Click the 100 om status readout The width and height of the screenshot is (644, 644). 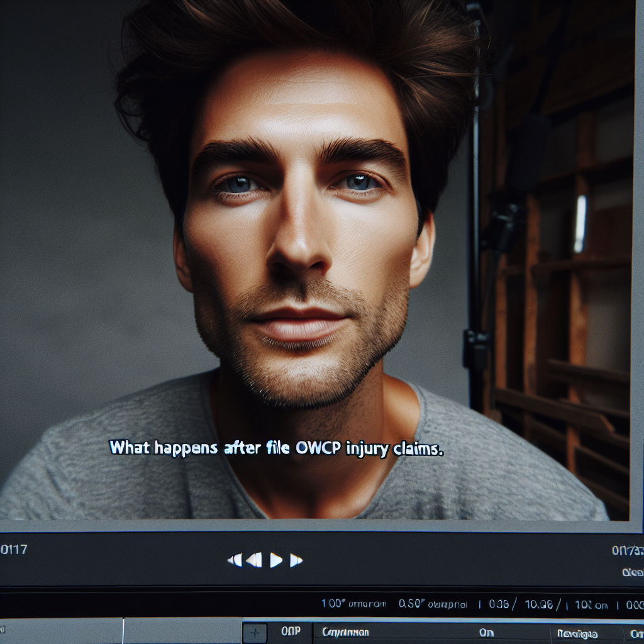pos(591,604)
